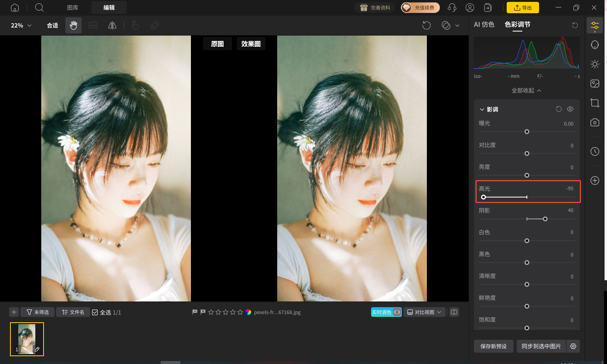607x364 pixels.
Task: Toggle the split compare view icon
Action: [454, 312]
